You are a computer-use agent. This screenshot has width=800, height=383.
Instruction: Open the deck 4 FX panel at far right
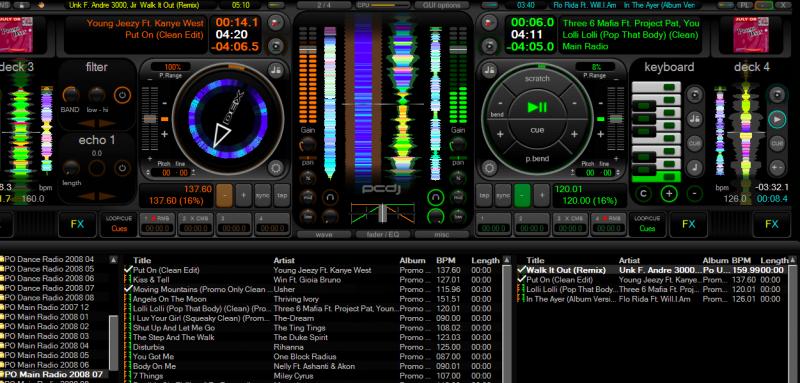pos(772,224)
